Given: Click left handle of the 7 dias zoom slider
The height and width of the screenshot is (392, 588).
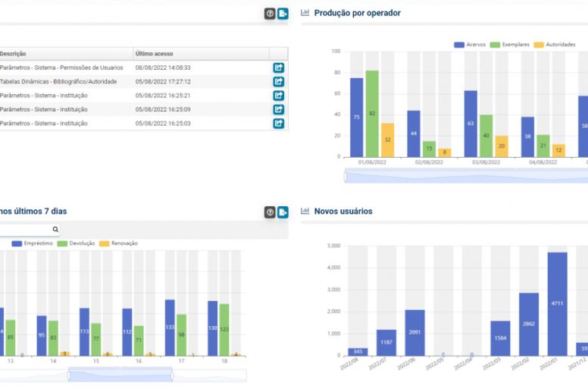Looking at the screenshot, I should pyautogui.click(x=69, y=375).
